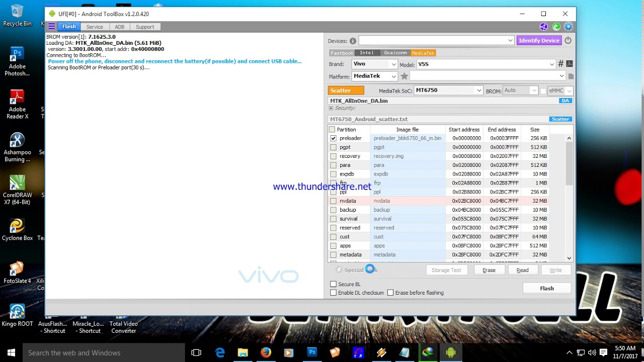This screenshot has height=362, width=644.
Task: Open Task View on taskbar
Action: tap(196, 352)
